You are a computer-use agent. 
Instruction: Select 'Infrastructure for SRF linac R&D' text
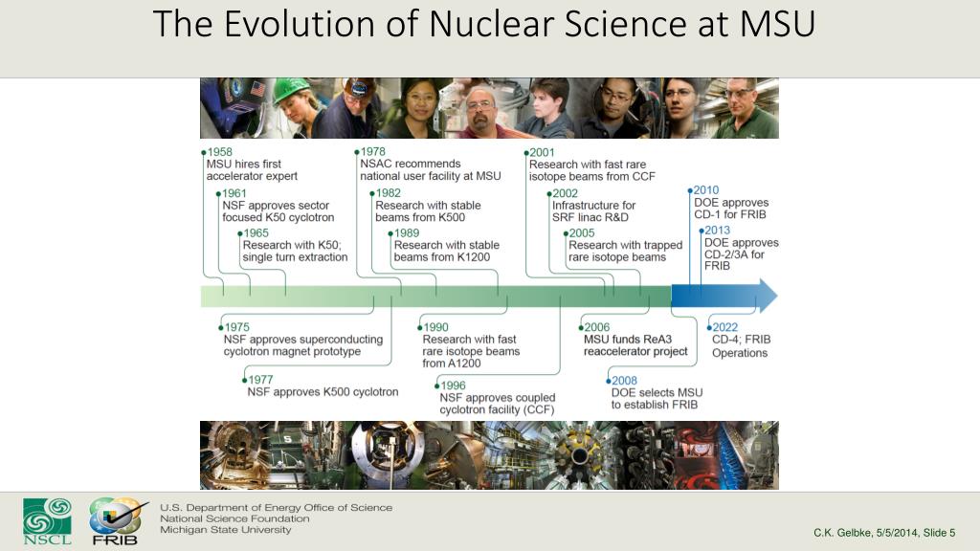593,211
